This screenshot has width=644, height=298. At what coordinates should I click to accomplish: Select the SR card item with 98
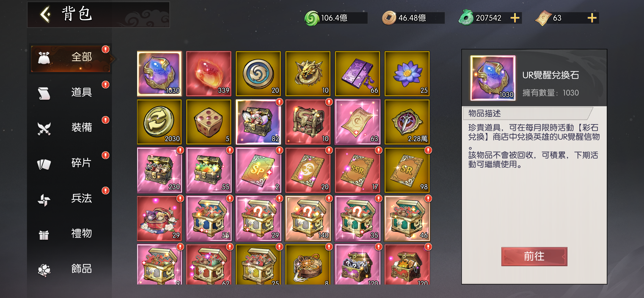[x=407, y=170]
